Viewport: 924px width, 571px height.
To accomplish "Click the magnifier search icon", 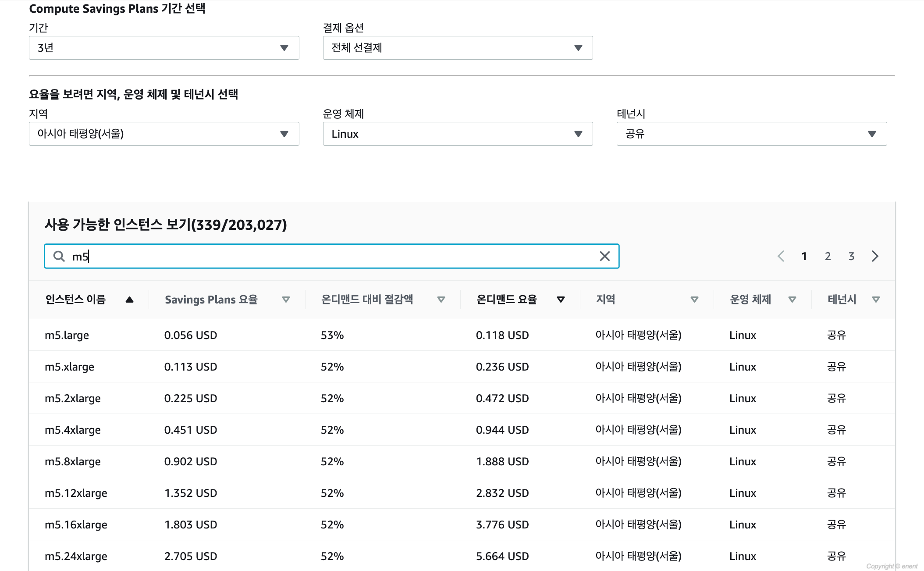I will click(59, 256).
